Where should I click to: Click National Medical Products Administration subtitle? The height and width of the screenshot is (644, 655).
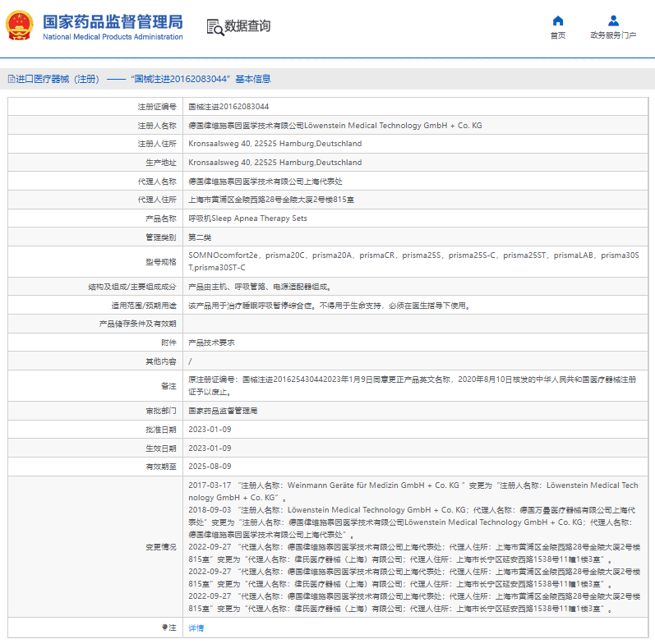(x=113, y=37)
